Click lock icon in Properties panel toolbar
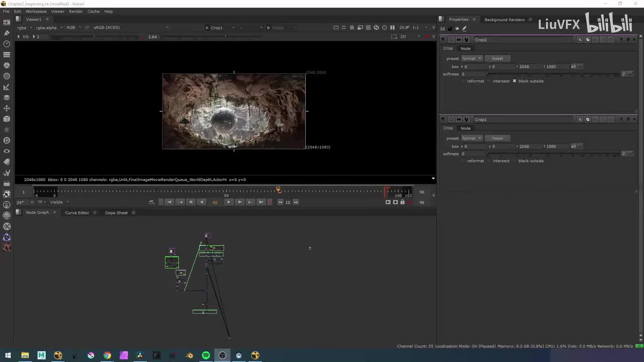Image resolution: width=644 pixels, height=362 pixels. [x=450, y=29]
